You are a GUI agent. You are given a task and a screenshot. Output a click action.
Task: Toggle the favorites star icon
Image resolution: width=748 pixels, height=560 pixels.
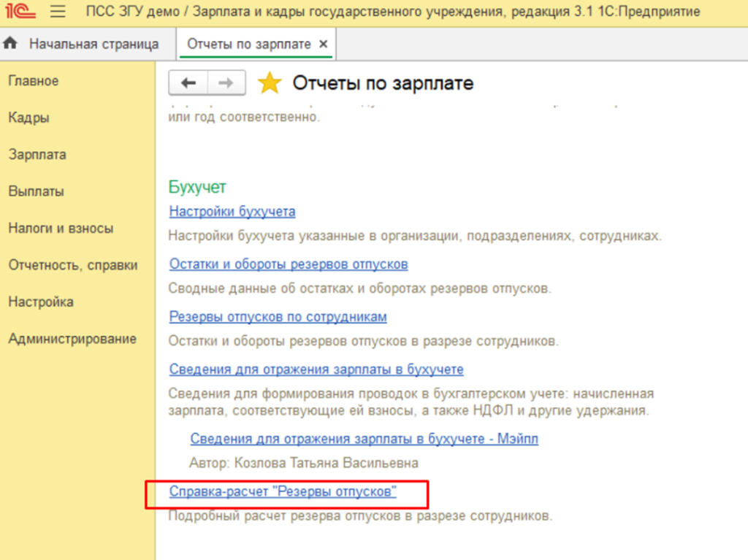tap(270, 84)
